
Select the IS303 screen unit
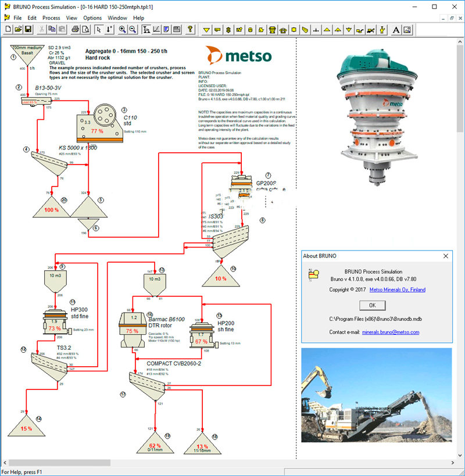click(231, 242)
